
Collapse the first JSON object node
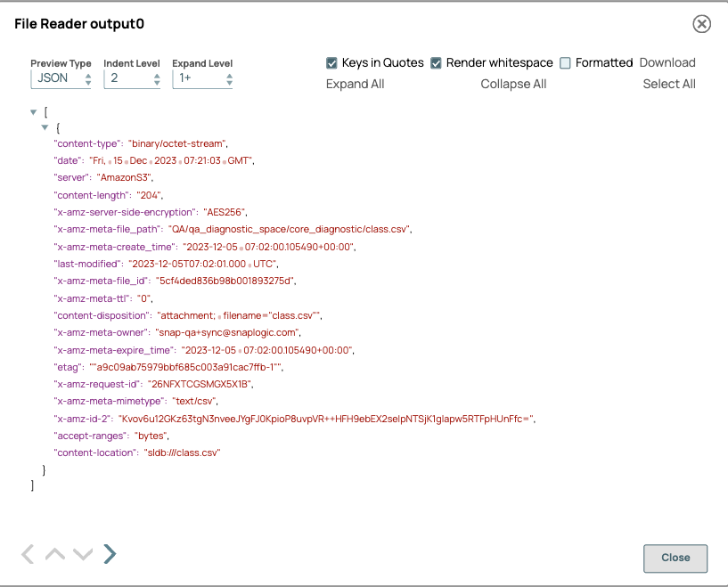pos(45,127)
